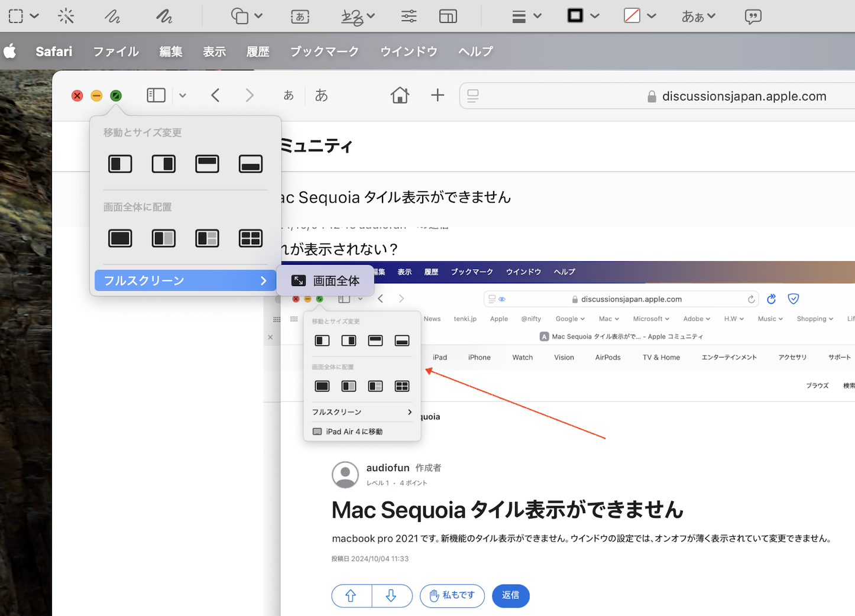Open the Adjust Color sliders tool
The height and width of the screenshot is (616, 855).
pyautogui.click(x=409, y=16)
